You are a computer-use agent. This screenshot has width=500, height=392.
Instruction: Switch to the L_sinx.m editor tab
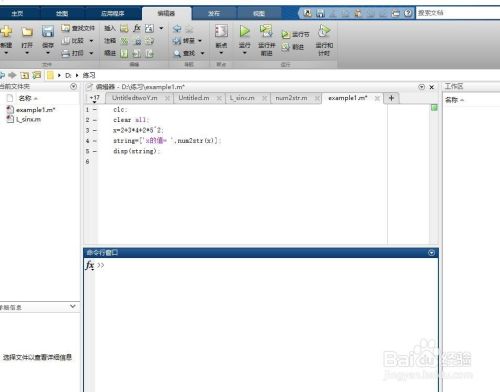242,98
